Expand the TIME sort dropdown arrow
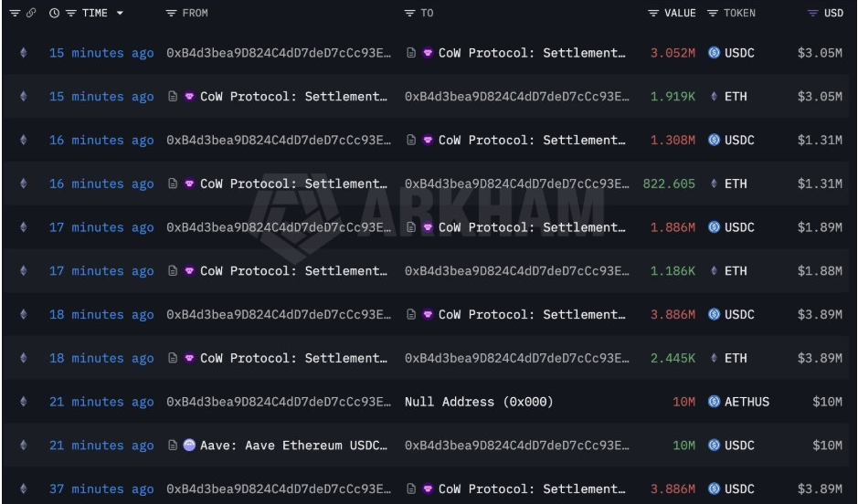The width and height of the screenshot is (858, 504). [x=120, y=13]
